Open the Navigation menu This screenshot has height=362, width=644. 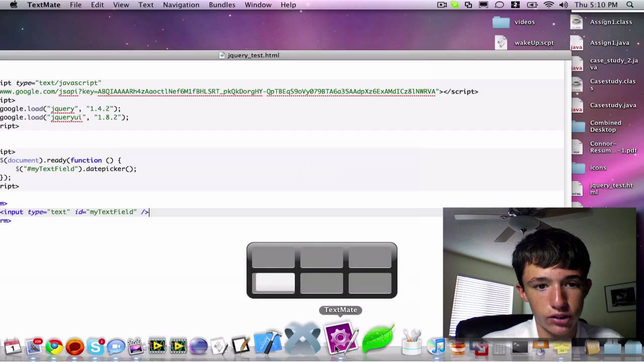(181, 5)
